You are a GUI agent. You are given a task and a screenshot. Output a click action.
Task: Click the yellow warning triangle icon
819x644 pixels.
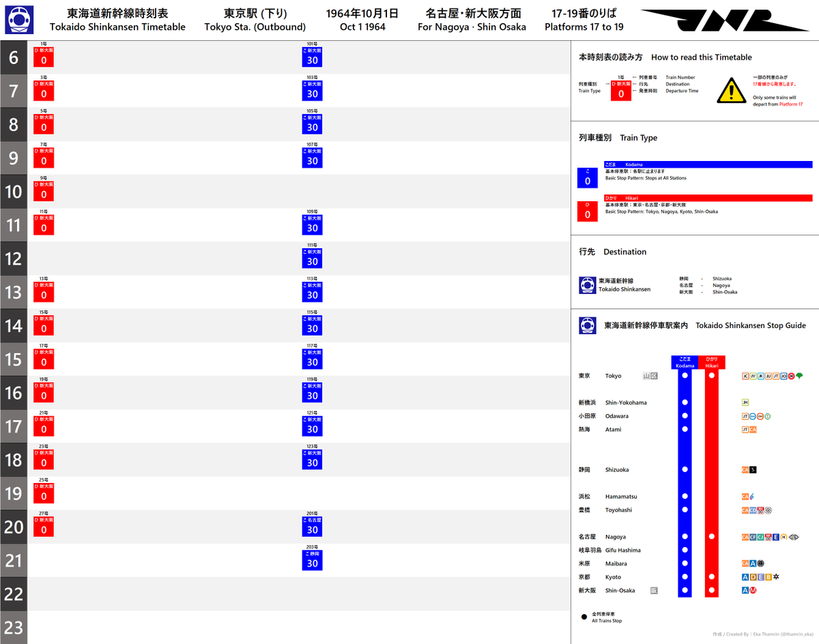pyautogui.click(x=730, y=90)
